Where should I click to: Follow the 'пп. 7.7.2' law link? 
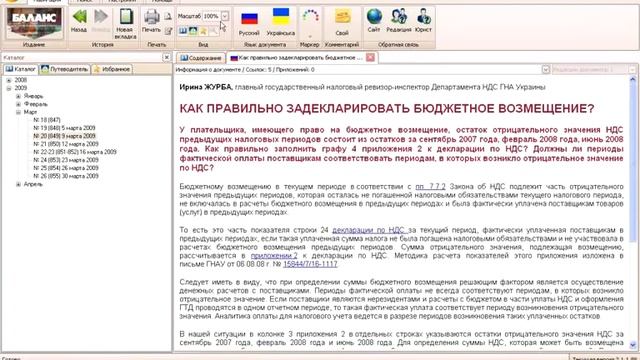coord(430,187)
